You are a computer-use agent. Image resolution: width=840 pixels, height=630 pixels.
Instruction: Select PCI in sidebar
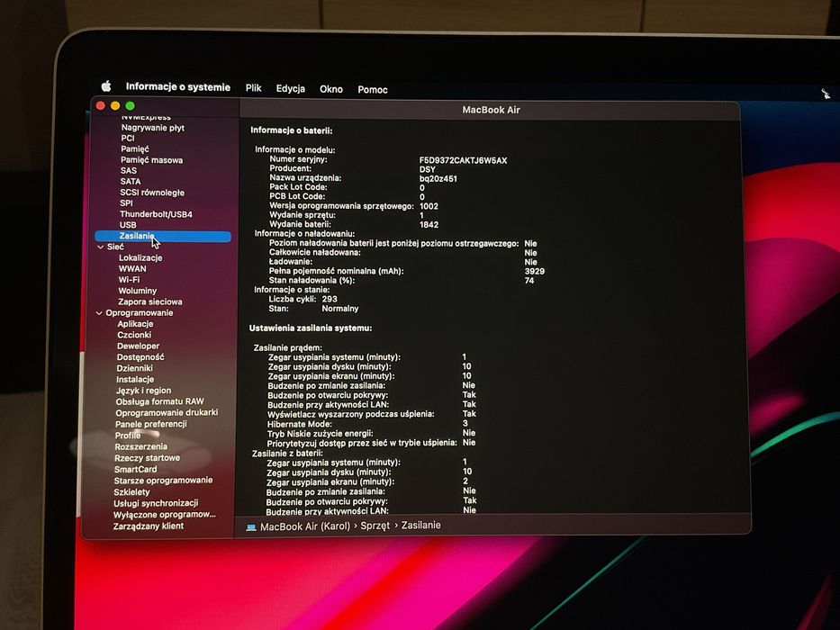coord(128,139)
